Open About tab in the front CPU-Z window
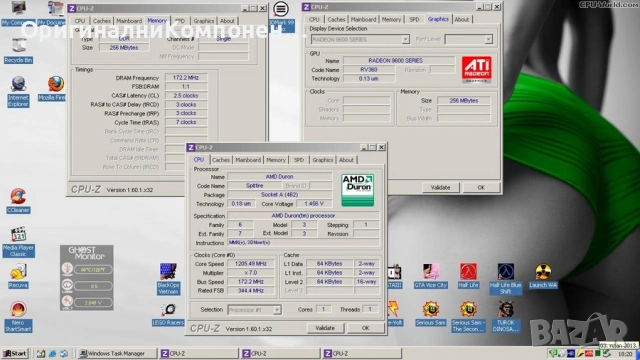Image resolution: width=640 pixels, height=360 pixels. [346, 160]
